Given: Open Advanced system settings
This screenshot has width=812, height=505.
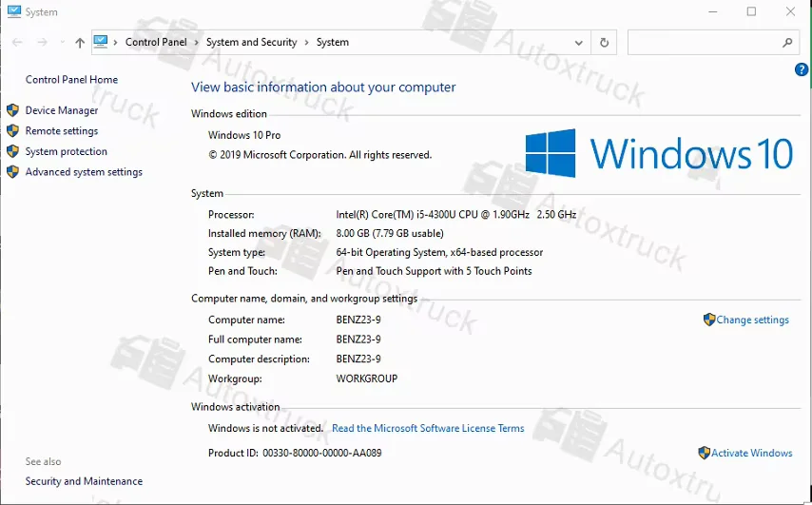Looking at the screenshot, I should [84, 172].
